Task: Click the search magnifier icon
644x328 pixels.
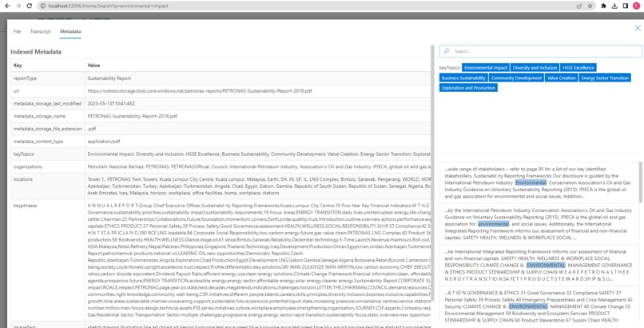Action: click(x=447, y=51)
